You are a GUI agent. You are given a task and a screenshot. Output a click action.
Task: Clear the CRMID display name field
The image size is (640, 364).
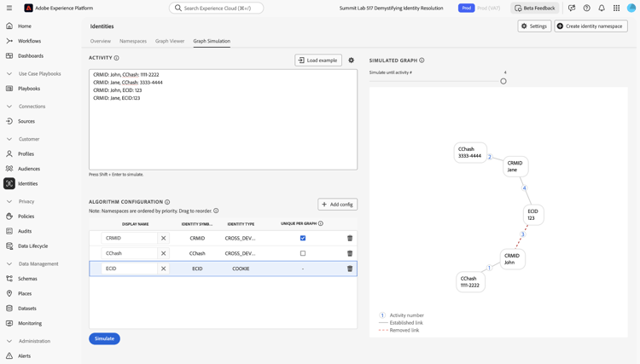pos(164,239)
